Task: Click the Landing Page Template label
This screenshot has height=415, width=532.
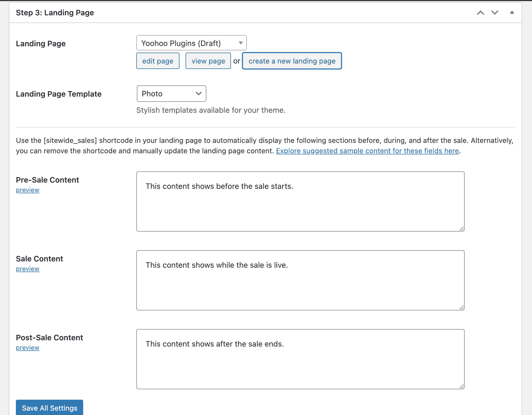Action: (x=59, y=94)
